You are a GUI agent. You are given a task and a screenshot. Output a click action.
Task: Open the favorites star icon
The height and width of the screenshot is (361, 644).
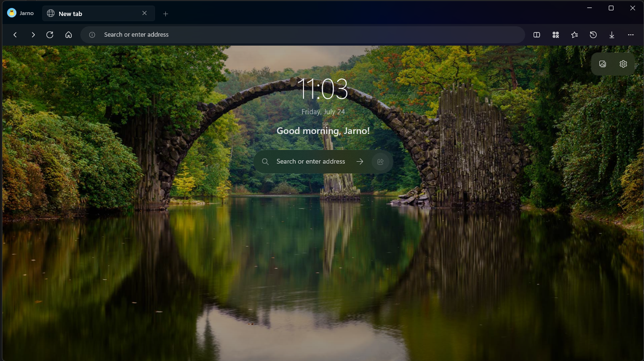[574, 35]
